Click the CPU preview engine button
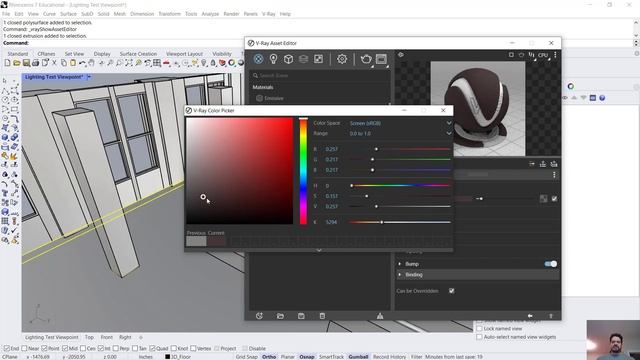The width and height of the screenshot is (640, 360). 543,55
